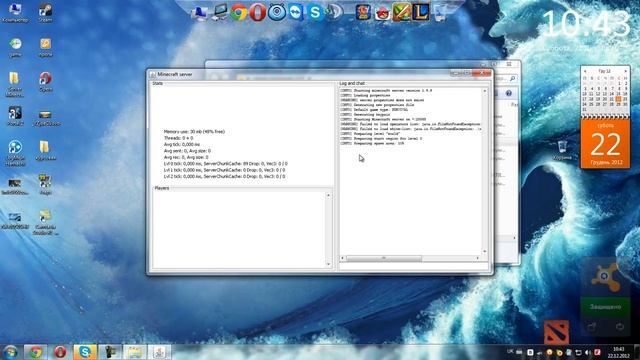Viewport: 640px width, 360px height.
Task: Open the Portal 2 desktop shortcut
Action: tap(15, 116)
